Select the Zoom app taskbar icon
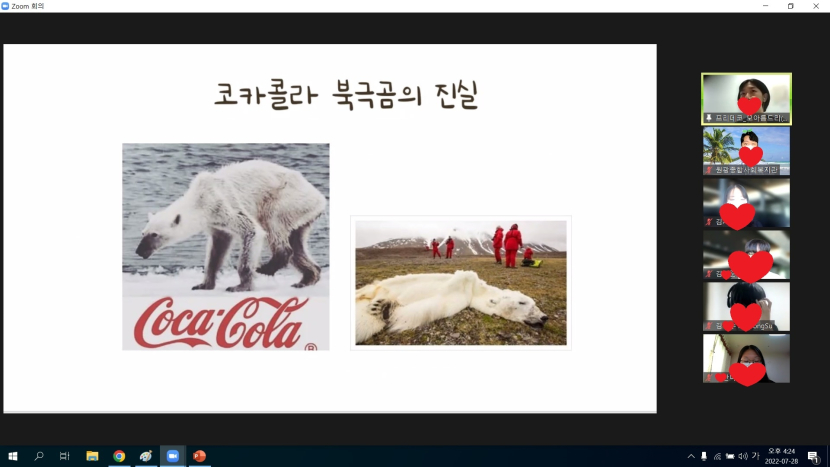The image size is (830, 467). (x=173, y=456)
